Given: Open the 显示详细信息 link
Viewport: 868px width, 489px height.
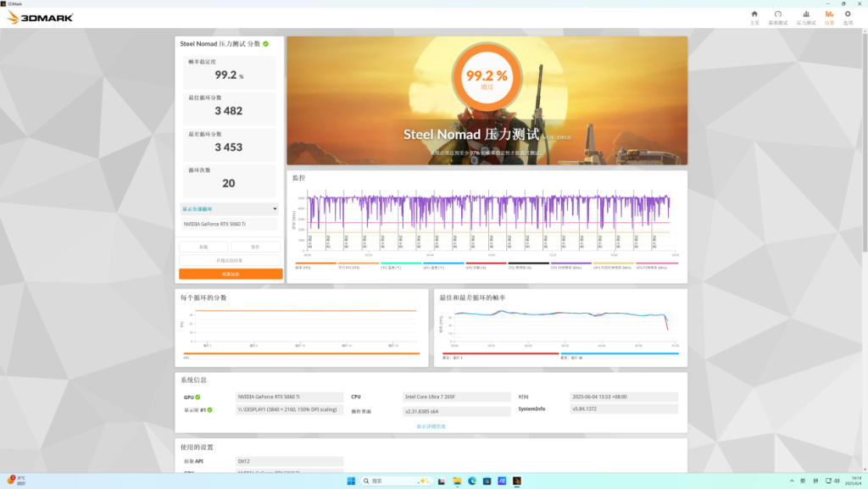Looking at the screenshot, I should tap(431, 426).
